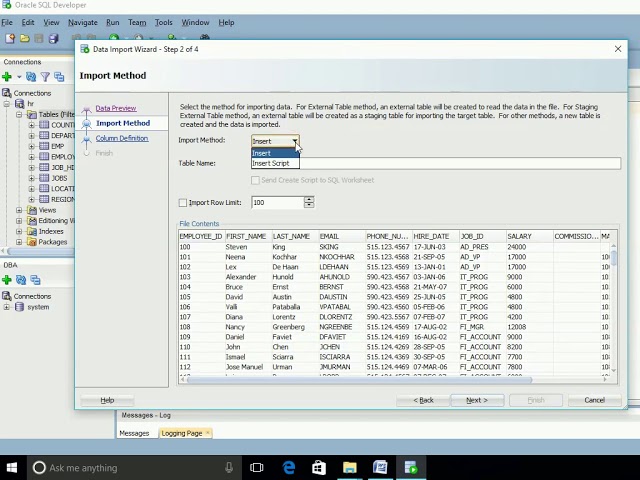Click the EMP table icon in the tree
Image resolution: width=640 pixels, height=480 pixels.
[44, 146]
